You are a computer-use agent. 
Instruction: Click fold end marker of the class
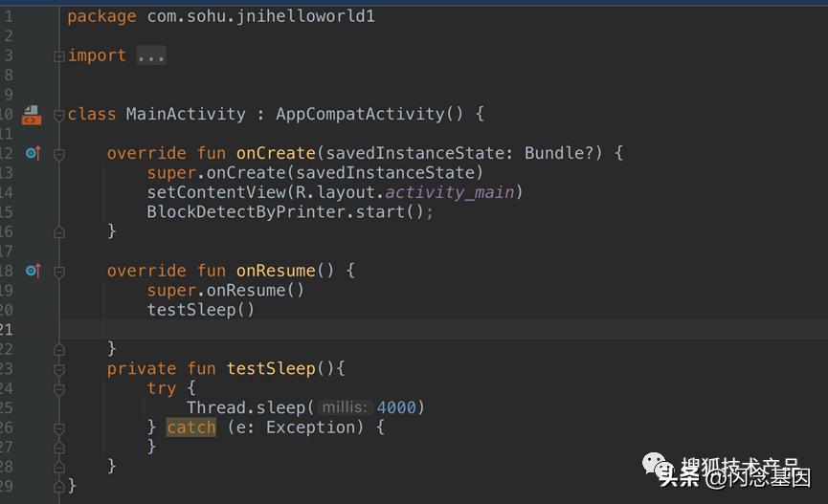pos(59,487)
